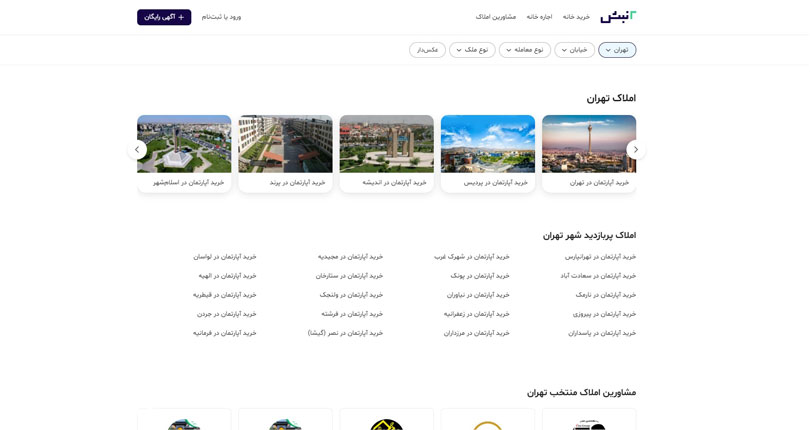The height and width of the screenshot is (430, 810).
Task: Click the خرید آپارتمان در نیاوران link
Action: coord(478,295)
